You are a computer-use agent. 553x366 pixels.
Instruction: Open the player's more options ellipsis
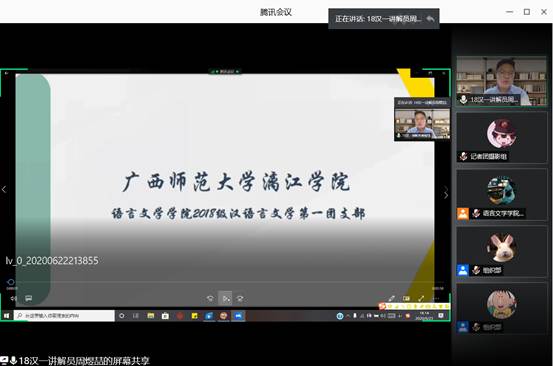click(436, 299)
